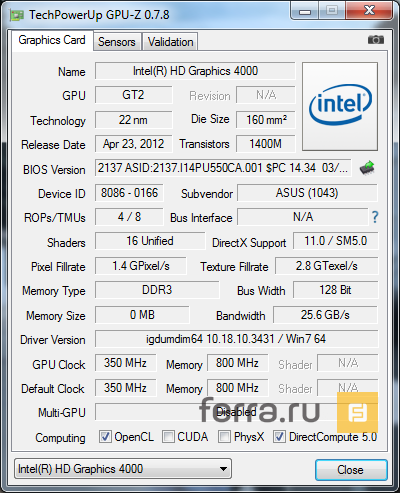Select the Graphics Card tab
This screenshot has height=493, width=400.
(52, 41)
